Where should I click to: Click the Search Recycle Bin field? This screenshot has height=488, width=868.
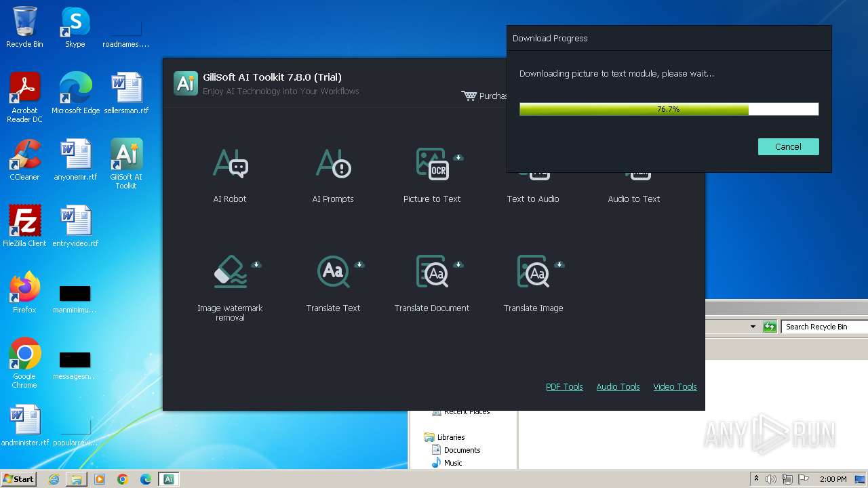(x=824, y=327)
